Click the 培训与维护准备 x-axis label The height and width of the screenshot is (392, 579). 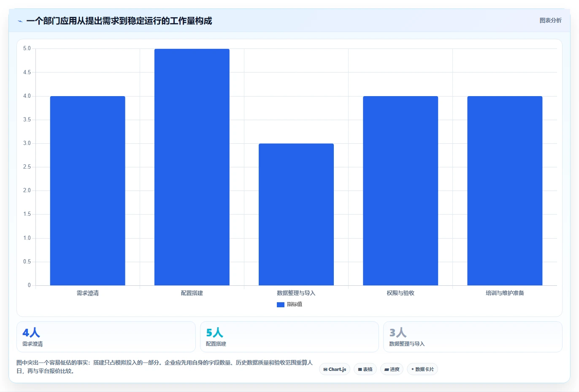pyautogui.click(x=505, y=293)
